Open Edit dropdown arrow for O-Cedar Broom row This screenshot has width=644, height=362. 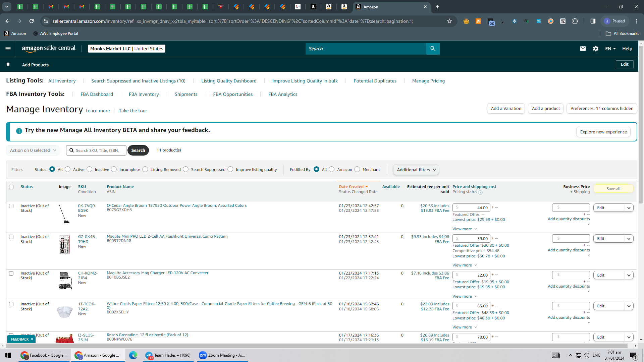tap(629, 208)
